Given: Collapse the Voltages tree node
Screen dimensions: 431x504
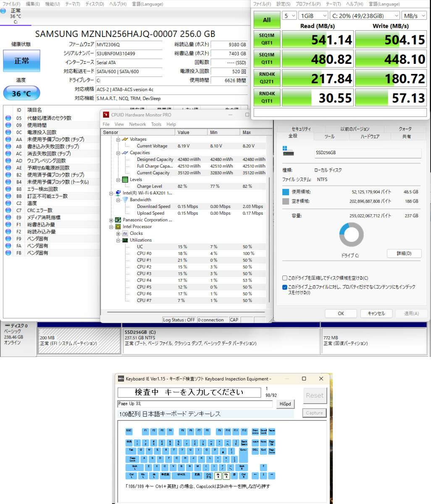Looking at the screenshot, I should (x=118, y=139).
